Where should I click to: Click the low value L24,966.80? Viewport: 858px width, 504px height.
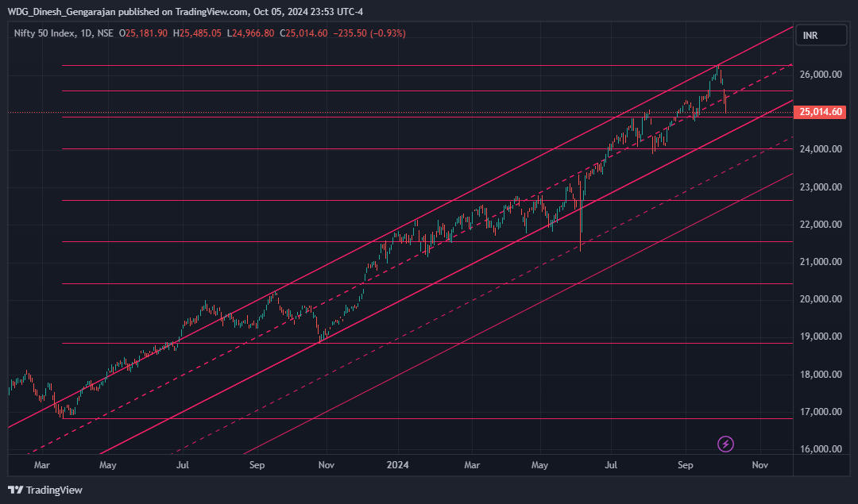(250, 33)
